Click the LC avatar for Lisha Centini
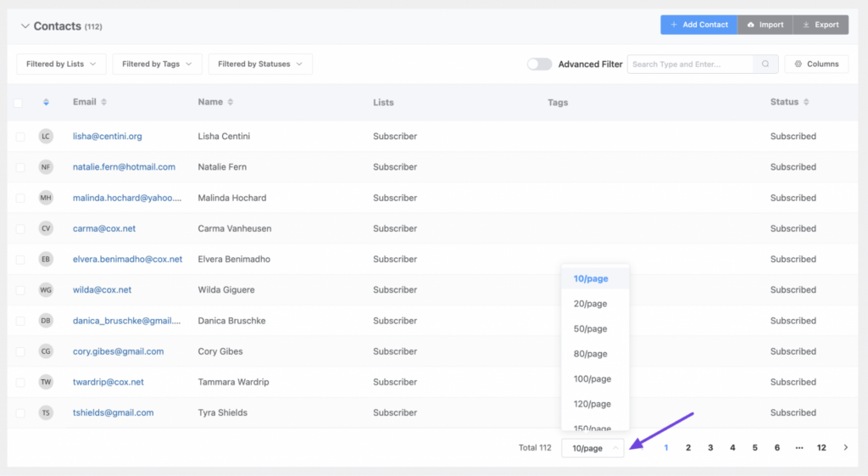Viewport: 868px width, 476px height. [46, 137]
